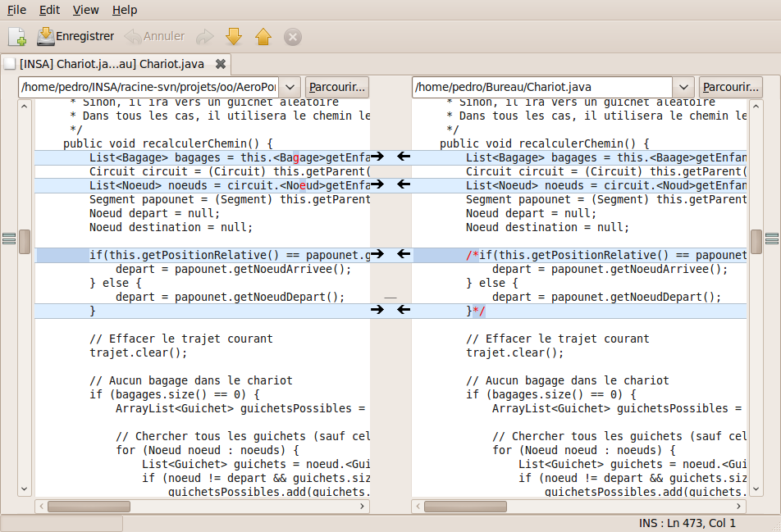Open right file path dropdown
Image resolution: width=781 pixels, height=532 pixels.
click(x=683, y=87)
